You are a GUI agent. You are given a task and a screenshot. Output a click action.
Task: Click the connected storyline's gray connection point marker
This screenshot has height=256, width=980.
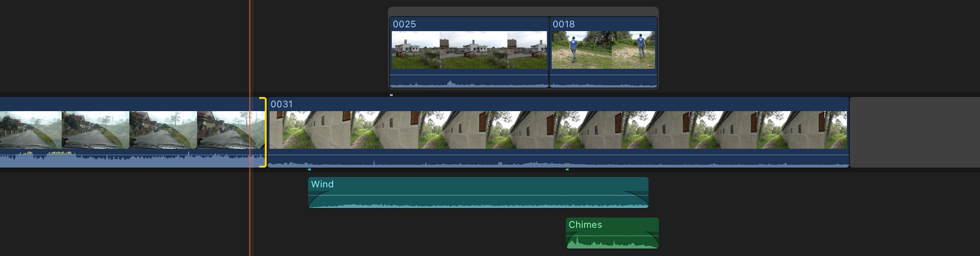point(392,95)
